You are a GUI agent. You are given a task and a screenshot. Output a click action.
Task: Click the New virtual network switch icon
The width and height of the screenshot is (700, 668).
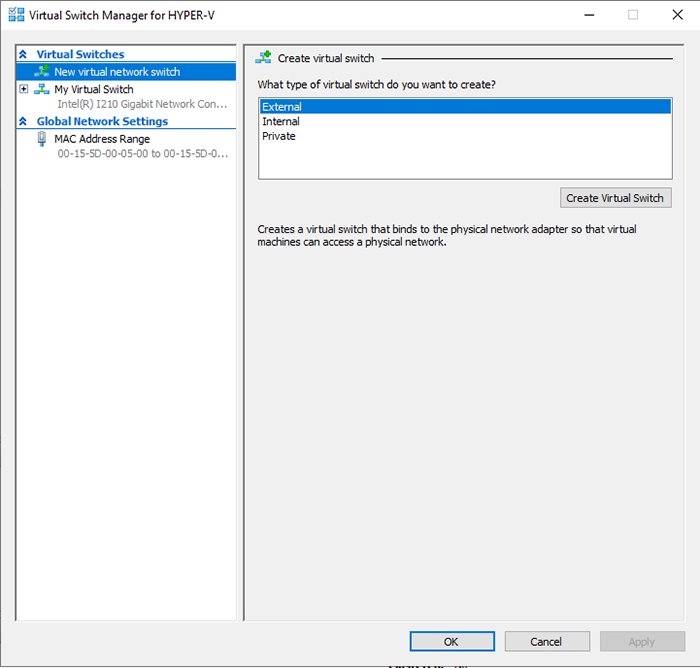point(42,72)
